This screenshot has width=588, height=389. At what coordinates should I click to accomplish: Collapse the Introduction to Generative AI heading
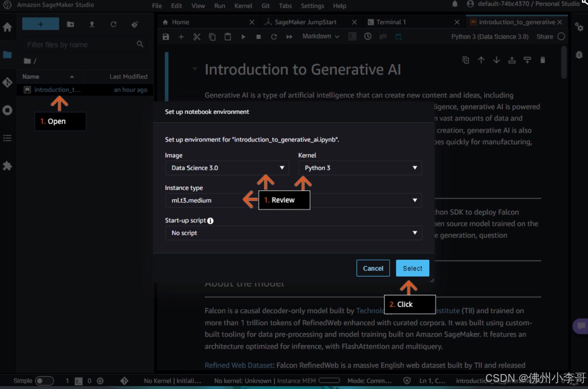[x=195, y=69]
